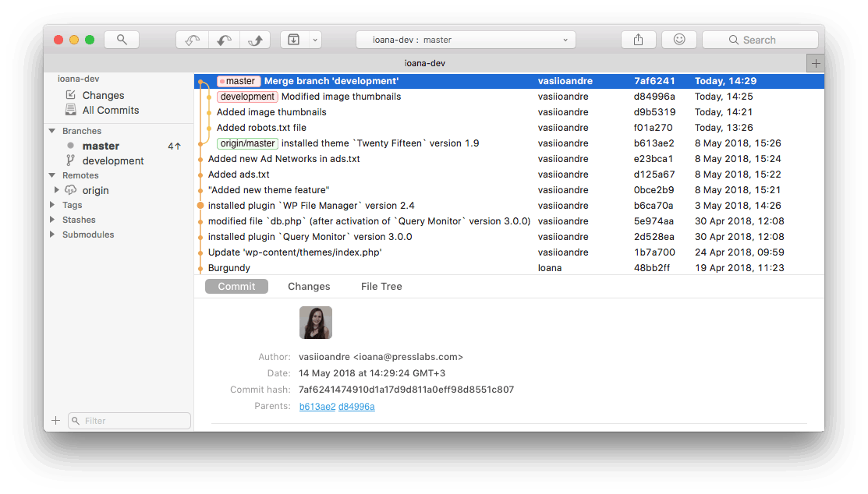Click the full commit hash value
Screen dimensions: 868x494
coord(406,390)
